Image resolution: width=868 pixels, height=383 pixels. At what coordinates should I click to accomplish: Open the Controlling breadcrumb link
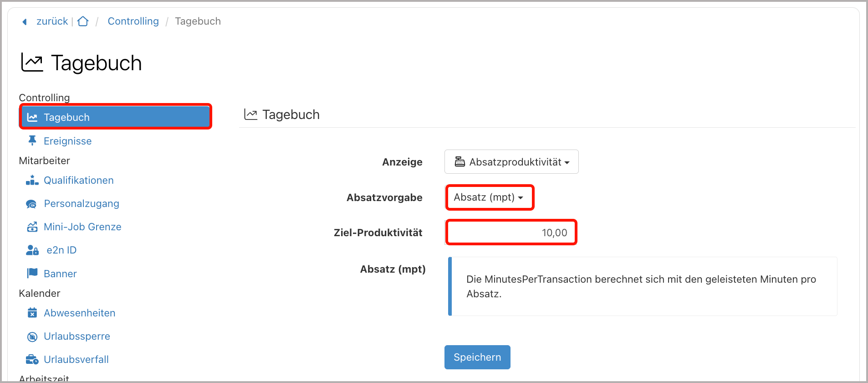tap(133, 21)
